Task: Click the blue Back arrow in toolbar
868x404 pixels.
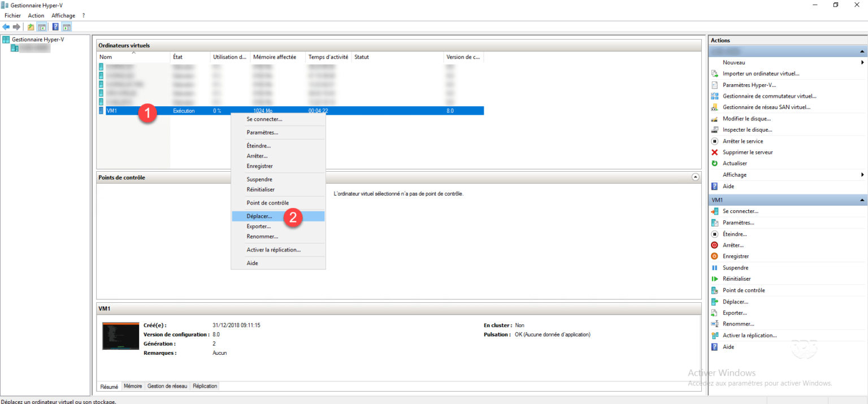Action: tap(6, 27)
